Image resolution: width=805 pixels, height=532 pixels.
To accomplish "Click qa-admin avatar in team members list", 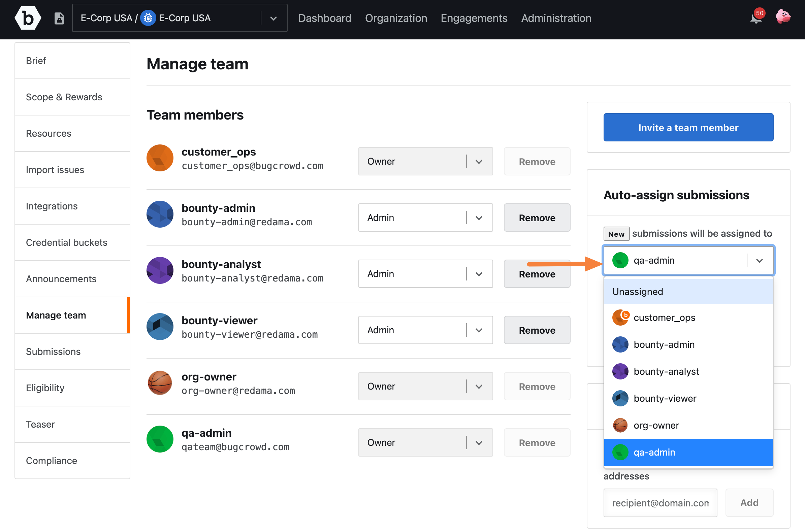I will coord(160,439).
